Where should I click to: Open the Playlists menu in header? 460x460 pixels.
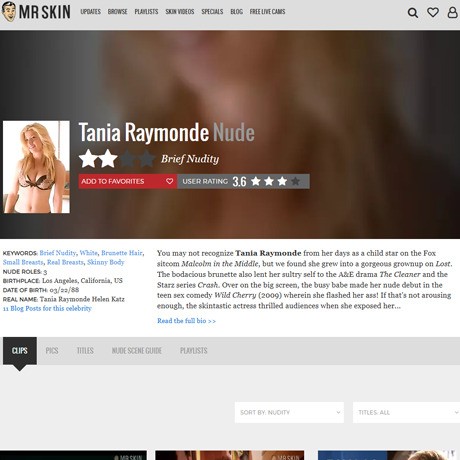(146, 12)
